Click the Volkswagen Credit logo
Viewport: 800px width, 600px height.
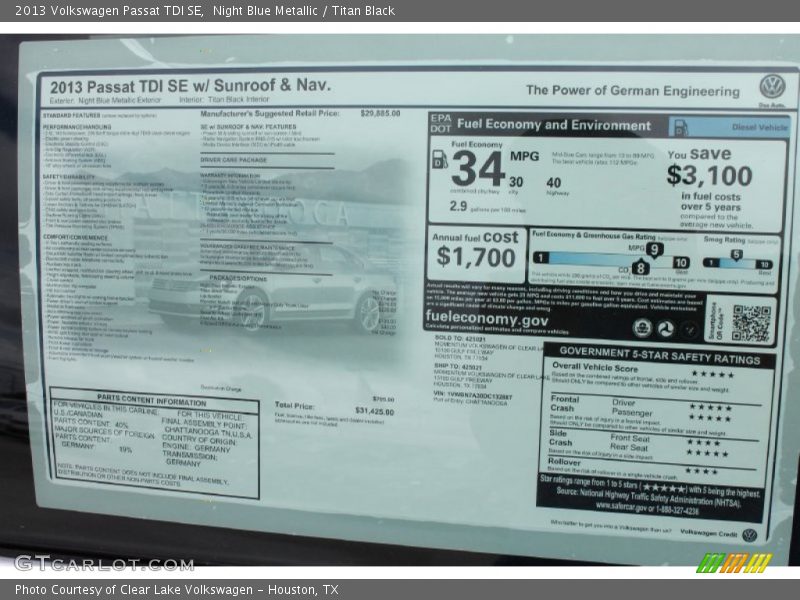749,535
